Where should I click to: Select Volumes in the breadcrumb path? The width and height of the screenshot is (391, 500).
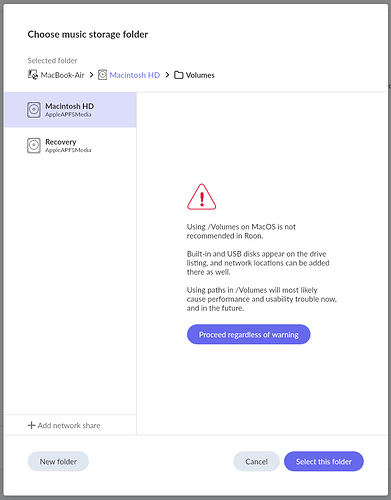[200, 75]
